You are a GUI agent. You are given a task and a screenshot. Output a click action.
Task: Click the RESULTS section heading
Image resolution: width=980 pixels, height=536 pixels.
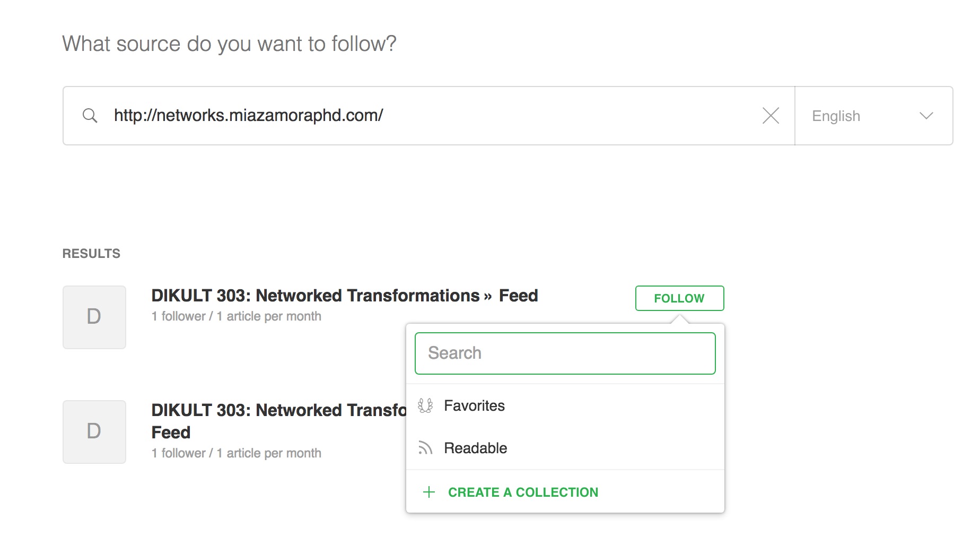(x=91, y=254)
